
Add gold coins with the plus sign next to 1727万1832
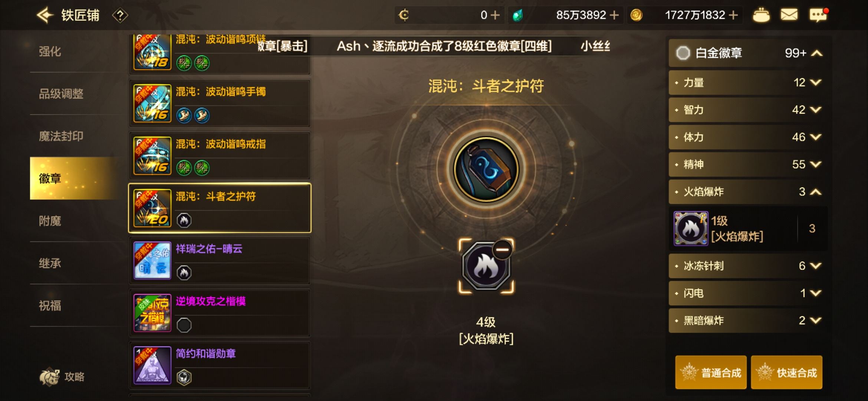(733, 15)
